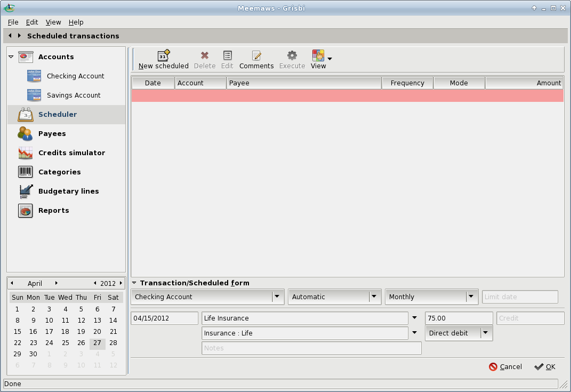The width and height of the screenshot is (571, 392).
Task: Select day 27 in the April calendar
Action: tap(97, 343)
